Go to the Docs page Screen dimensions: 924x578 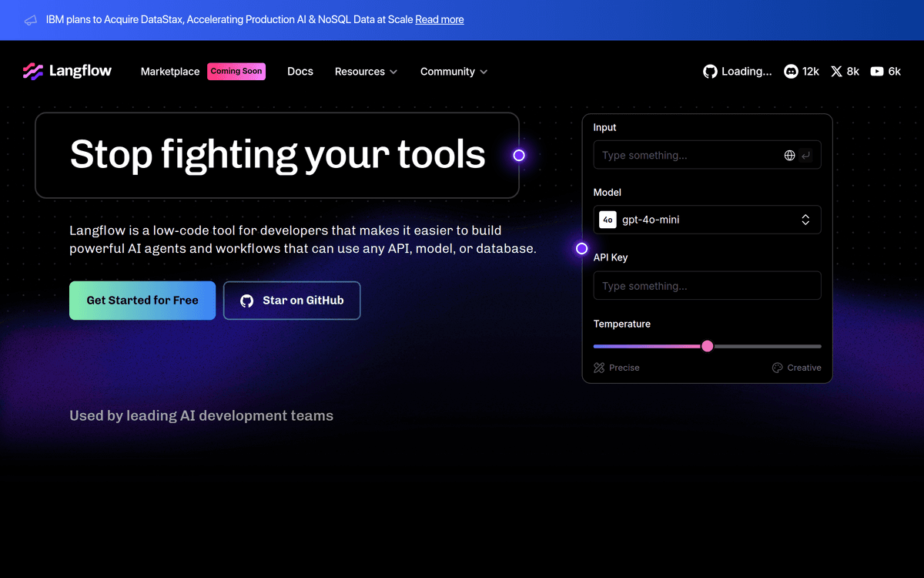[300, 72]
